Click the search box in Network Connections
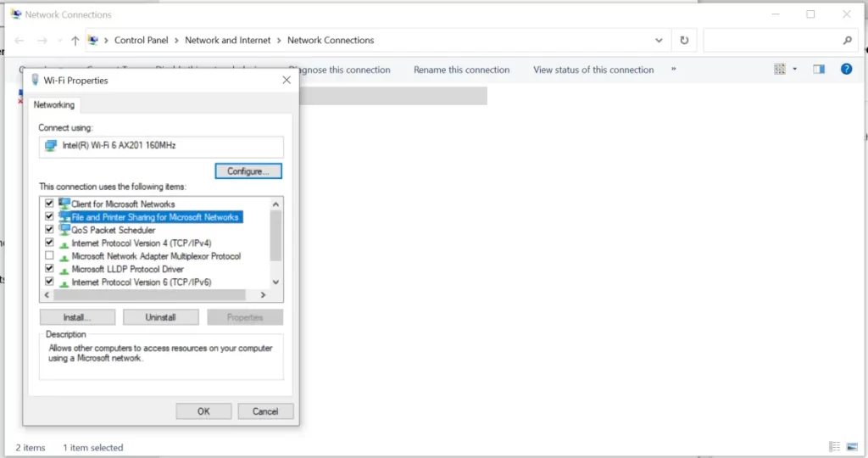Viewport: 868px width, 458px height. 772,41
